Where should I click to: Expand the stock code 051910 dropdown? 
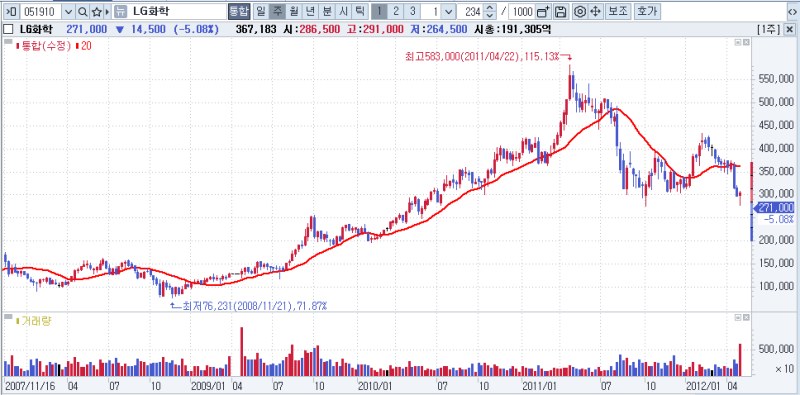[69, 12]
